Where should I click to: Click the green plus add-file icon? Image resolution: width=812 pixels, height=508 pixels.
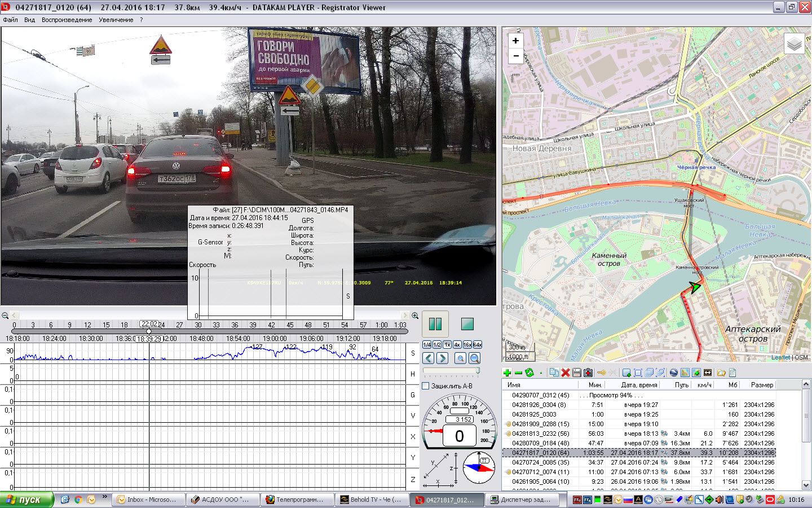(507, 373)
